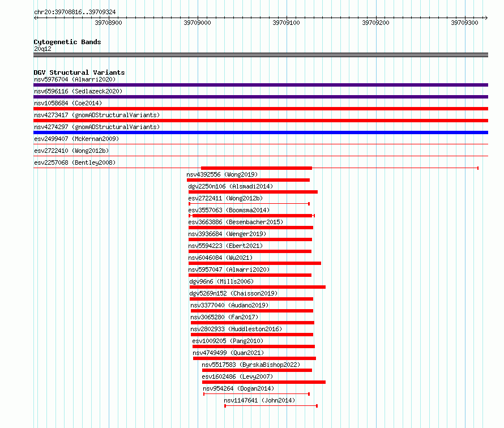Click the left arrow of the ruler
Image resolution: width=504 pixels, height=428 pixels.
coord(35,18)
